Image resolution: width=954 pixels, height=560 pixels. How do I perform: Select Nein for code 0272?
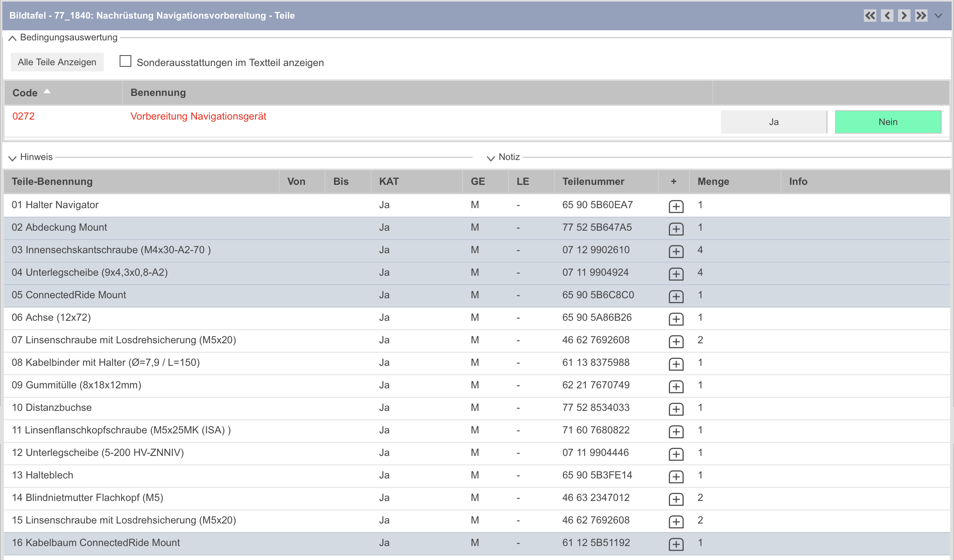888,122
